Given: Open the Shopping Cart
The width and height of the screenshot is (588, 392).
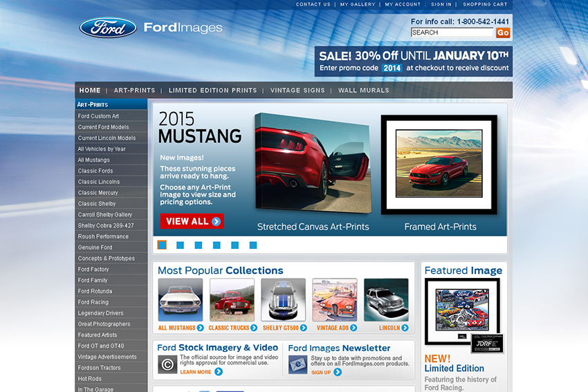Looking at the screenshot, I should click(x=485, y=5).
